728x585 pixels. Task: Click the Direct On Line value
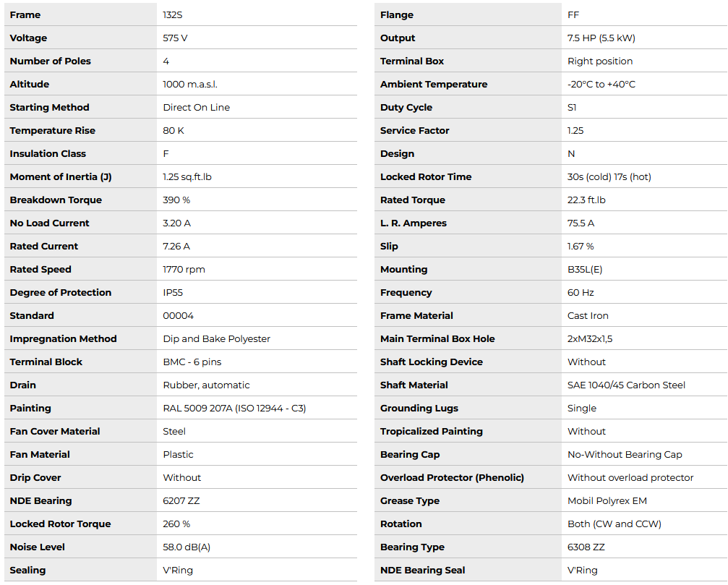click(x=196, y=108)
